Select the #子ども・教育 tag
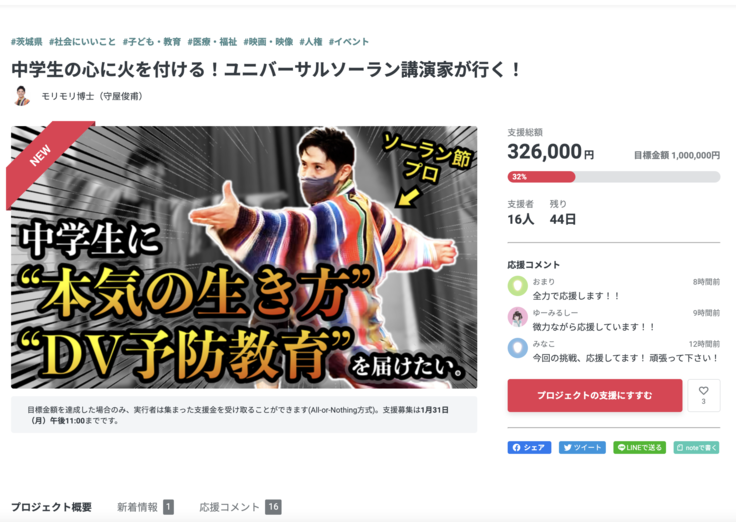Viewport: 736px width, 522px height. click(152, 42)
